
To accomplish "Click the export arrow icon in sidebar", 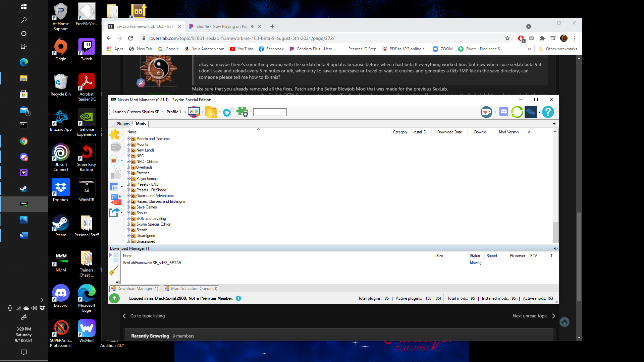I will (x=114, y=212).
